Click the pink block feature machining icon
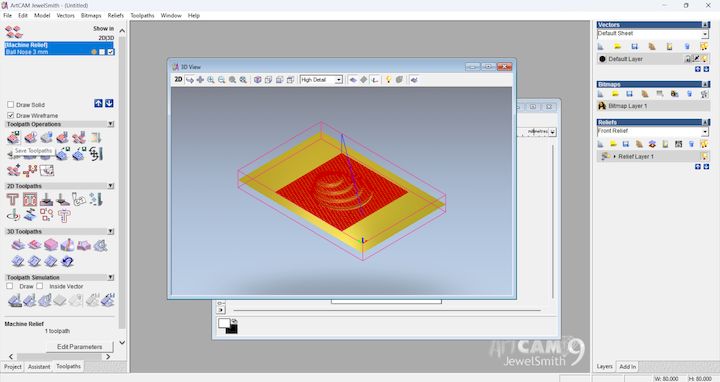The height and width of the screenshot is (382, 720). [x=51, y=245]
